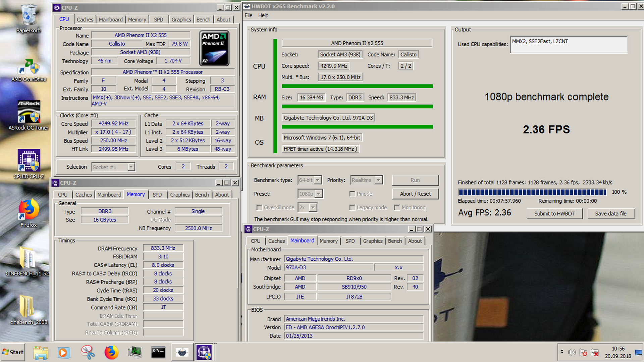Click the Abort / Reset button
Screen dimensions: 644x362
415,194
